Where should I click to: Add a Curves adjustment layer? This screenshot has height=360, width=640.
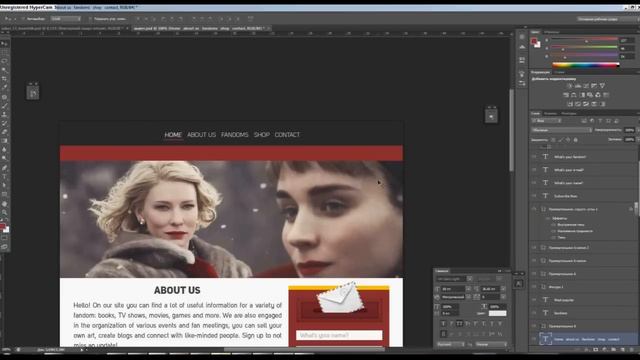point(586,86)
